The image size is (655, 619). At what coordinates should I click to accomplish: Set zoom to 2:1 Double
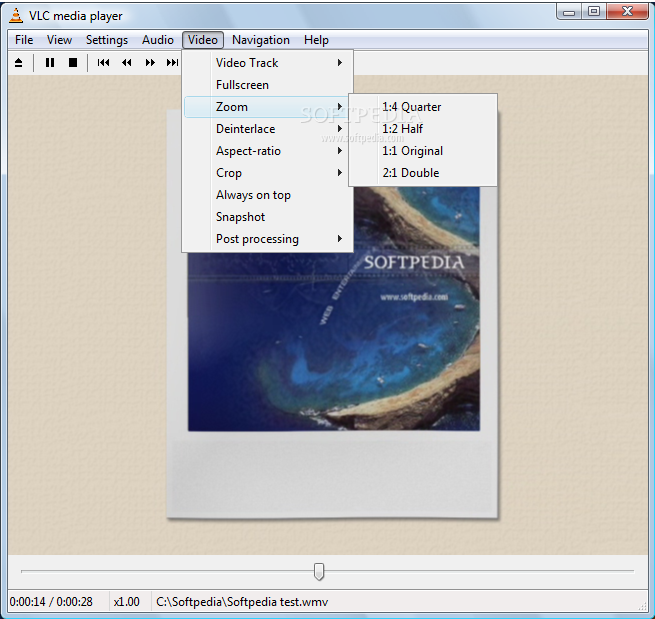point(423,173)
